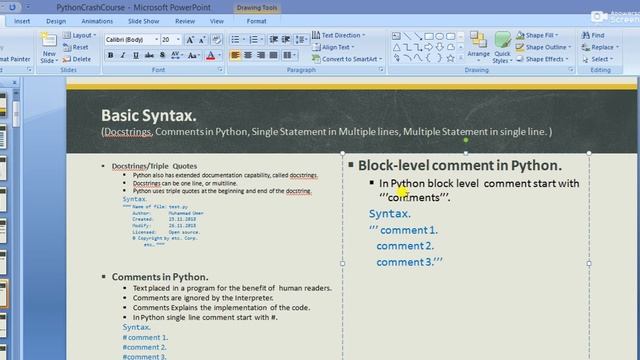Screen dimensions: 640x360
Task: Open the Drawing dialog launcher
Action: (x=571, y=70)
